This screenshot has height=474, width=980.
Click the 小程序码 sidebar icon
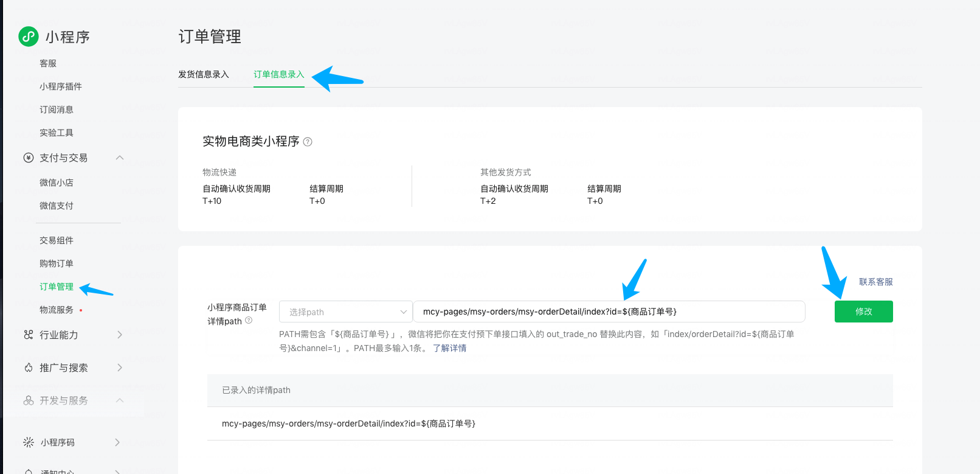click(x=29, y=442)
